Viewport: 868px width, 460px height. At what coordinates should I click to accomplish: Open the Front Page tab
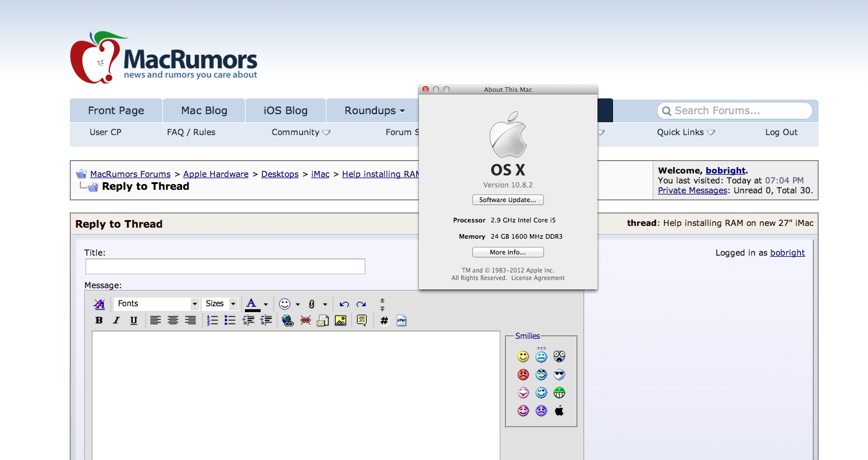click(x=116, y=111)
